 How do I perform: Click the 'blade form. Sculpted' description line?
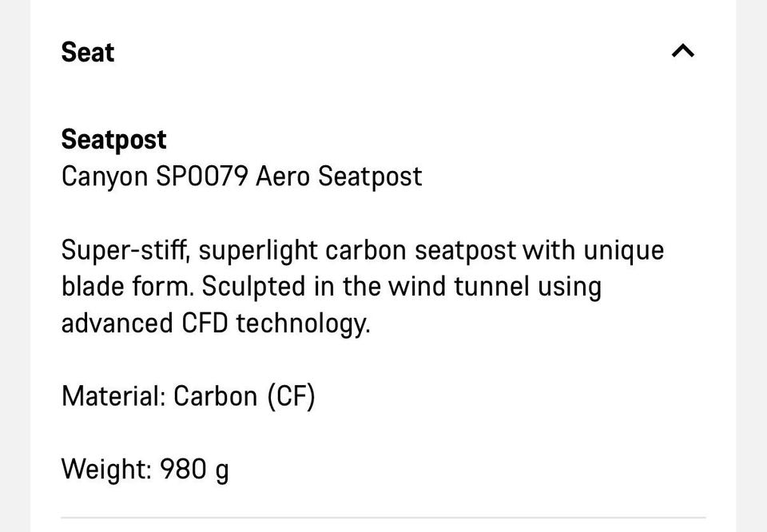click(331, 287)
